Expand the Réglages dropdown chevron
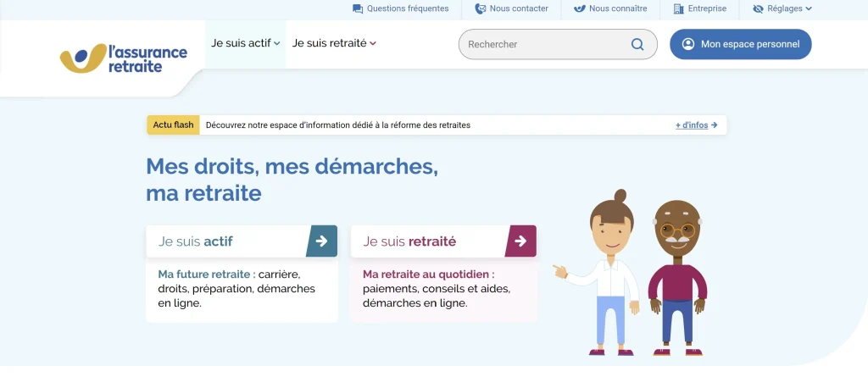The width and height of the screenshot is (868, 388). click(808, 8)
